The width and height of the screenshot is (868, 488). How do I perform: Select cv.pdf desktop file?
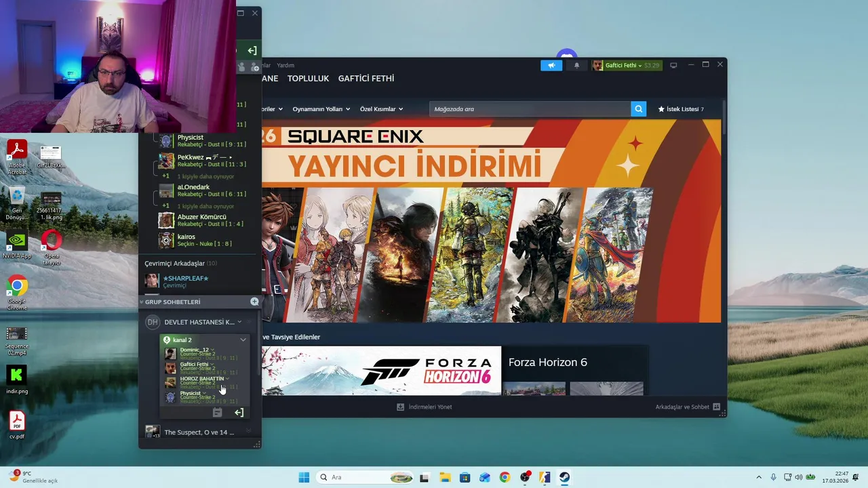17,425
